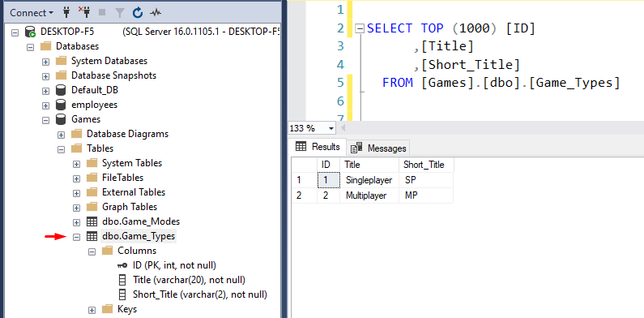Viewport: 644px width, 318px height.
Task: Expand the External Tables node
Action: point(76,193)
